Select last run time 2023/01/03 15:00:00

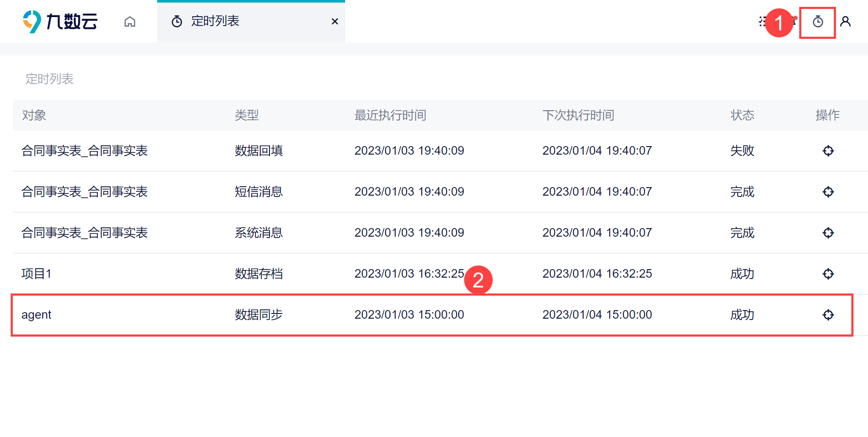pos(409,315)
